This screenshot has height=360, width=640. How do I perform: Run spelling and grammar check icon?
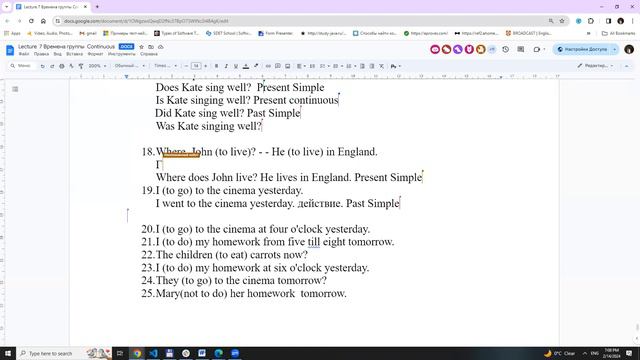(71, 66)
